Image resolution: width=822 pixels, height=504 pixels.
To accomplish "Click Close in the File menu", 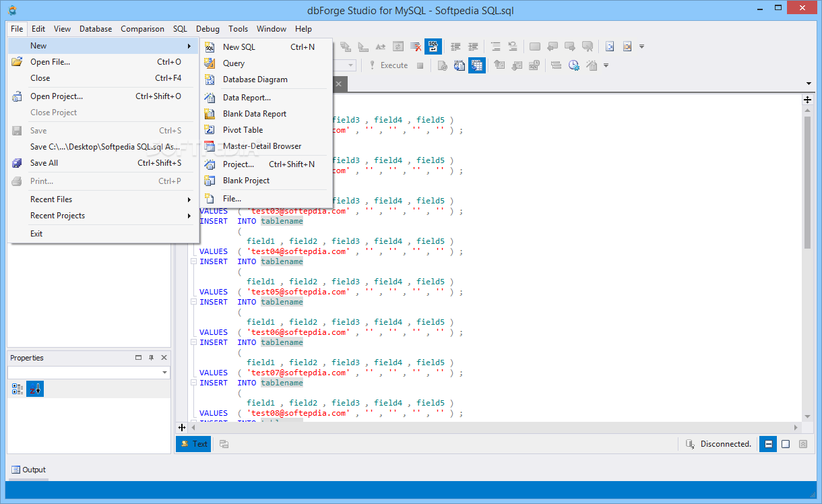I will coord(103,78).
